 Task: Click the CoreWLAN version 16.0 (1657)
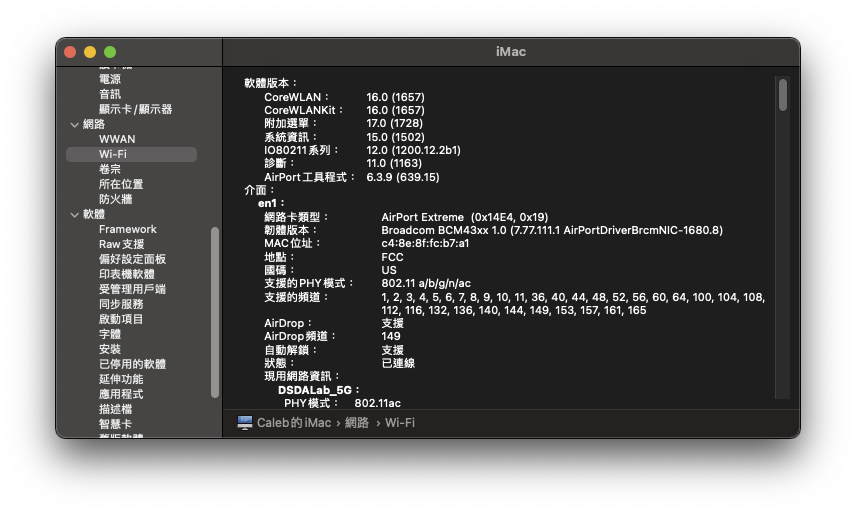pos(395,97)
